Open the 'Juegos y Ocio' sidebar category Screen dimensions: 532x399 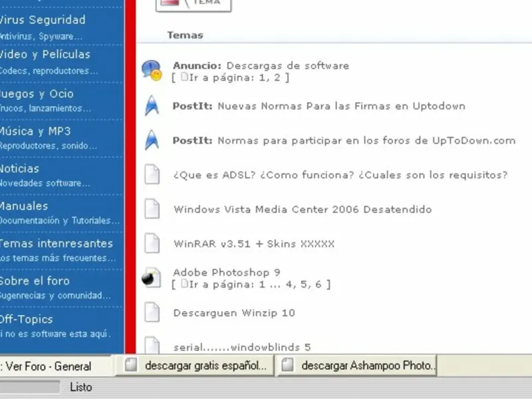click(37, 94)
